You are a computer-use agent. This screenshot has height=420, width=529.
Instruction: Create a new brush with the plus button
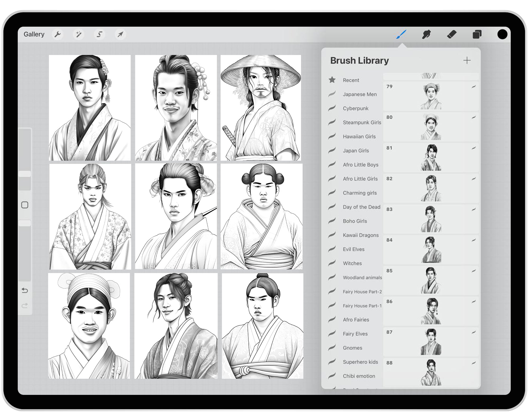pos(467,60)
